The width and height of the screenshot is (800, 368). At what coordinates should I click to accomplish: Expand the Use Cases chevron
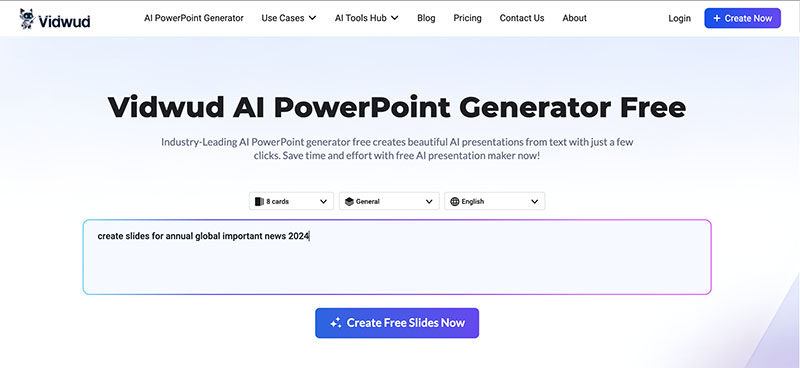[312, 18]
